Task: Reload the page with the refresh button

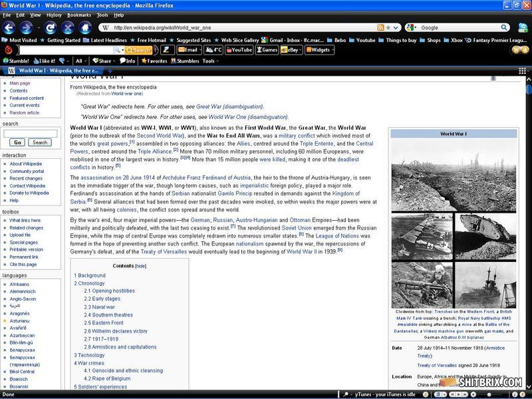Action: (x=51, y=28)
